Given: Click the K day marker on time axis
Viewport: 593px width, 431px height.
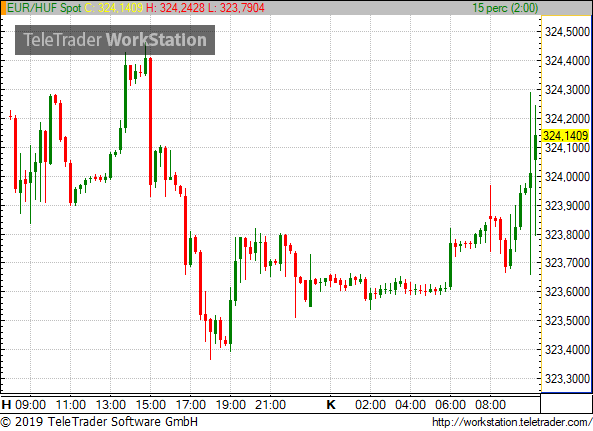Looking at the screenshot, I should click(x=331, y=405).
